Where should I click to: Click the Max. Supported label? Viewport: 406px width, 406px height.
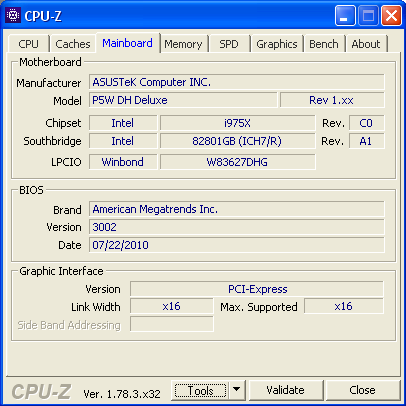coord(259,307)
